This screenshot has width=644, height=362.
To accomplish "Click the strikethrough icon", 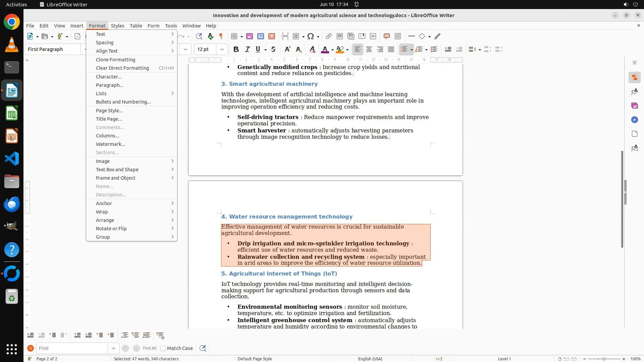I will (x=273, y=49).
